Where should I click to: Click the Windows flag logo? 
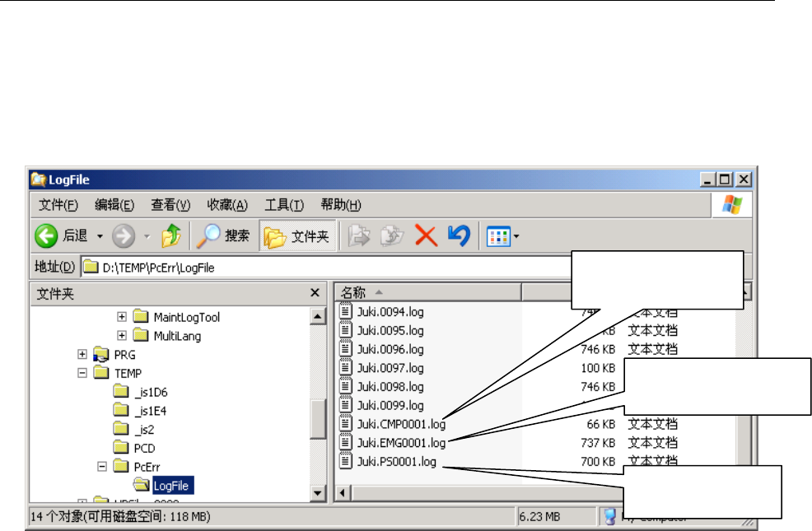click(x=732, y=205)
